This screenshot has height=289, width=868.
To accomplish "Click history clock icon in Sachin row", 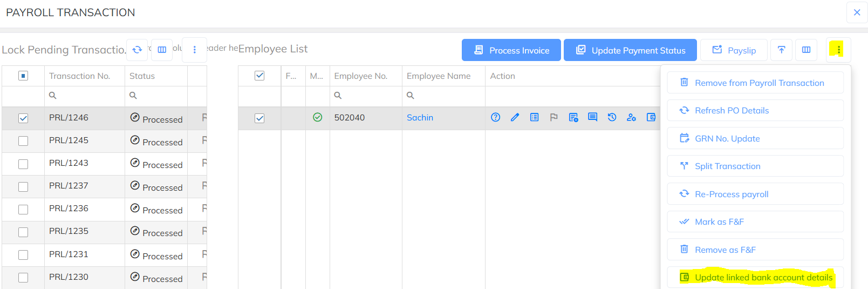I will (x=612, y=117).
